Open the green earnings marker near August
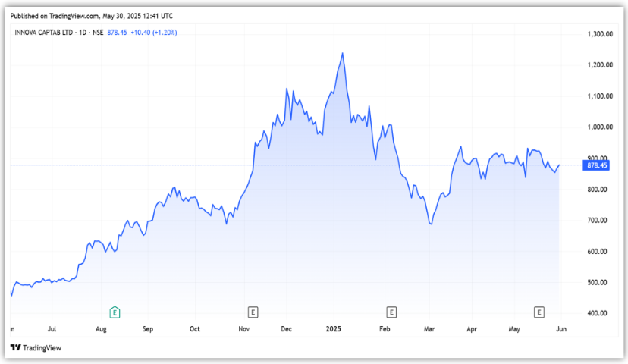This screenshot has width=628, height=364. [x=115, y=312]
